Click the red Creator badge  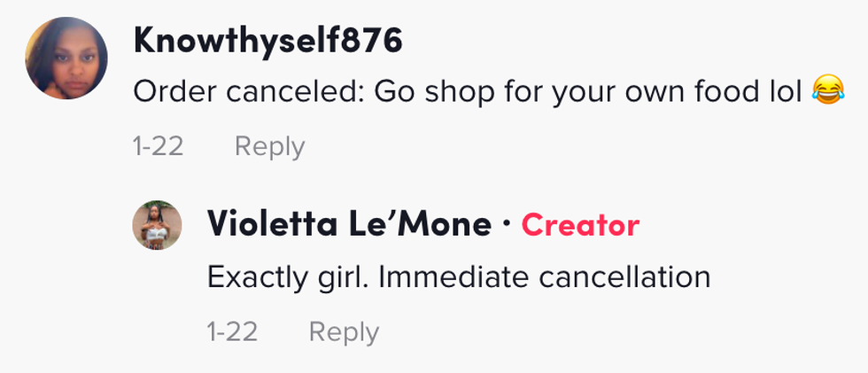(x=580, y=225)
